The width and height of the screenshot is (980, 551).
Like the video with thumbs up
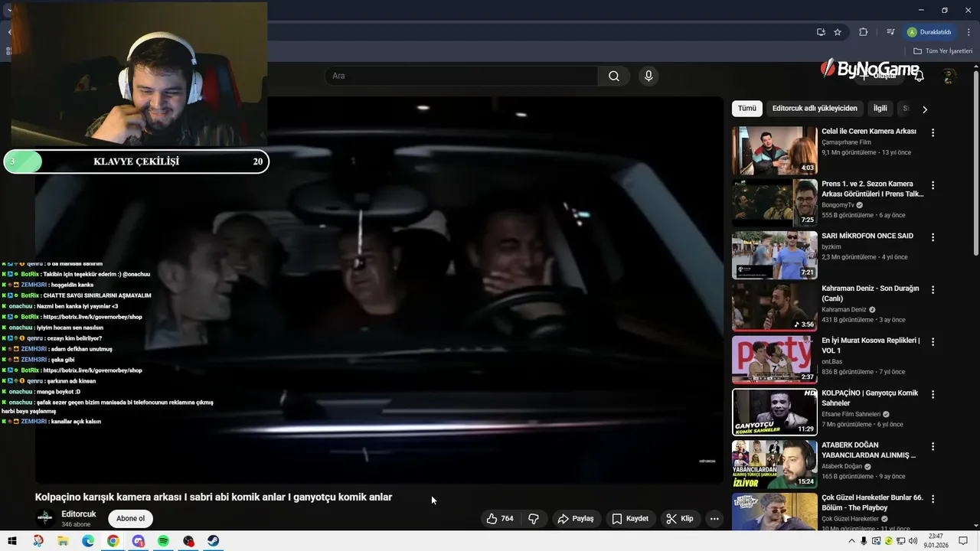(x=501, y=519)
